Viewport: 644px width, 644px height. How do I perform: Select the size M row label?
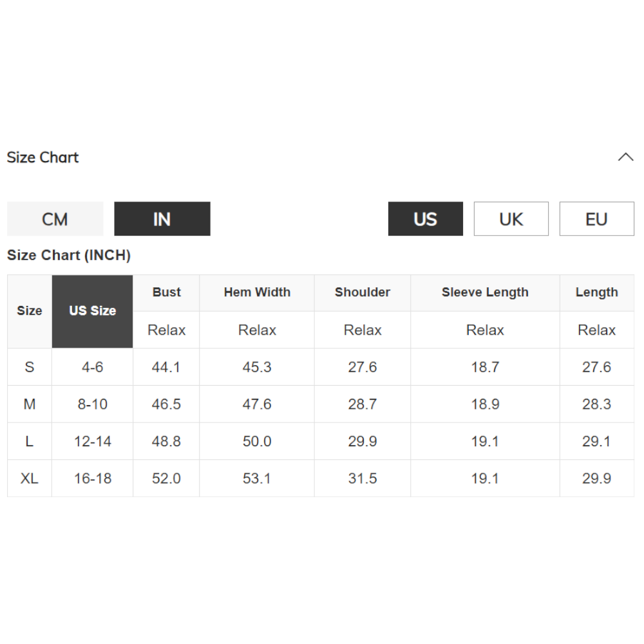pos(30,404)
